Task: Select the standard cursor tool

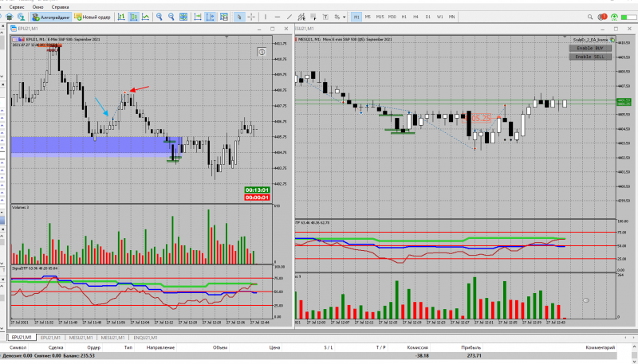Action: coord(239,17)
